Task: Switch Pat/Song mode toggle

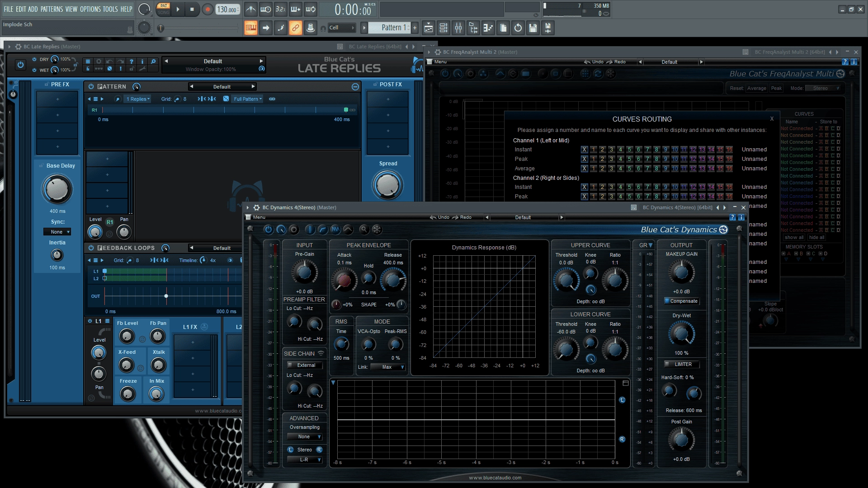Action: click(x=164, y=9)
